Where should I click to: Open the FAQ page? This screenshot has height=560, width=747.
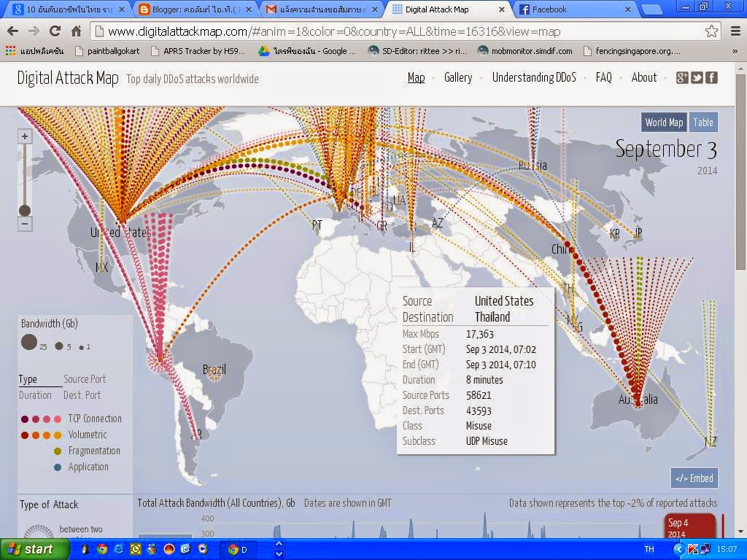tap(603, 77)
